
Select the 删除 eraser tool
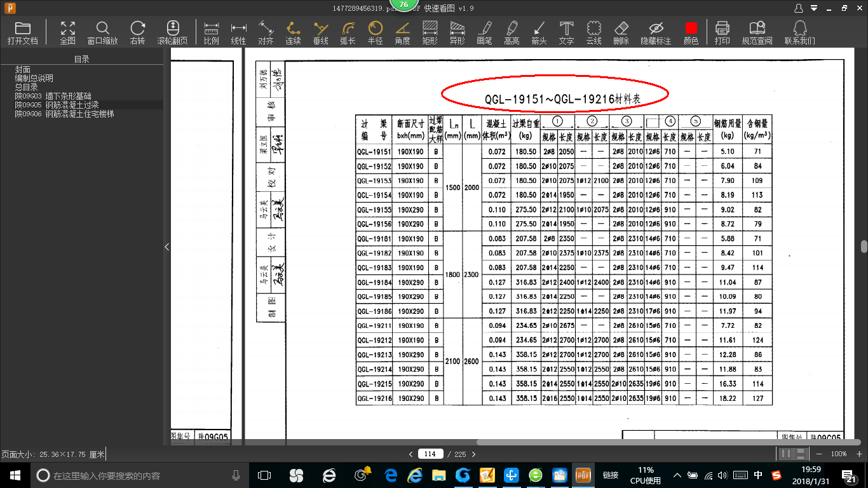621,33
